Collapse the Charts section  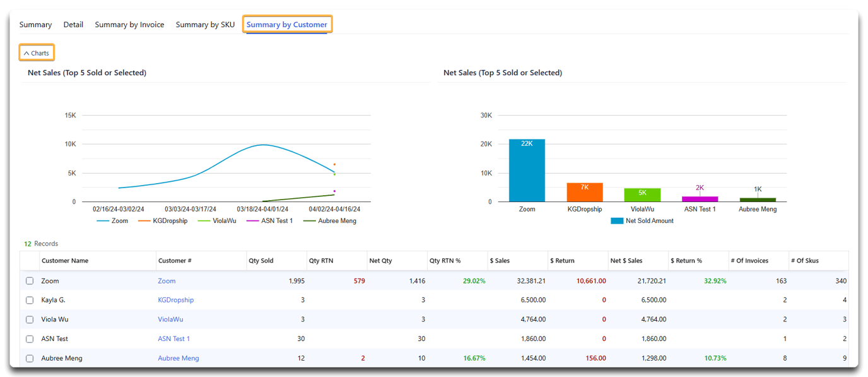37,53
